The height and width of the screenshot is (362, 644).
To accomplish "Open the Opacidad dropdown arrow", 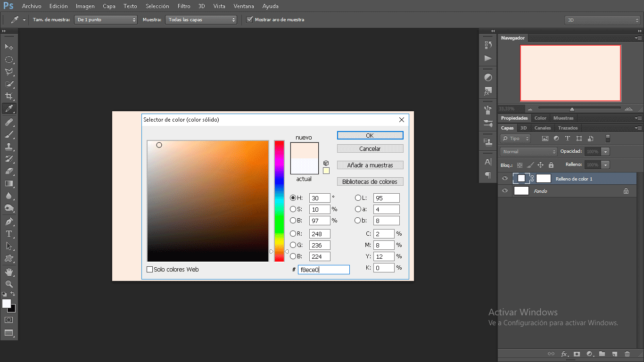I will tap(605, 152).
